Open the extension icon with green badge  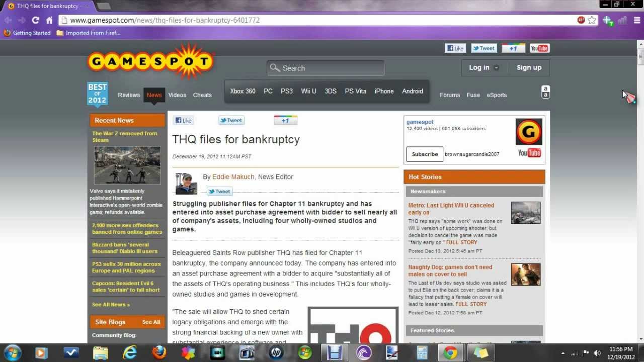pos(608,21)
